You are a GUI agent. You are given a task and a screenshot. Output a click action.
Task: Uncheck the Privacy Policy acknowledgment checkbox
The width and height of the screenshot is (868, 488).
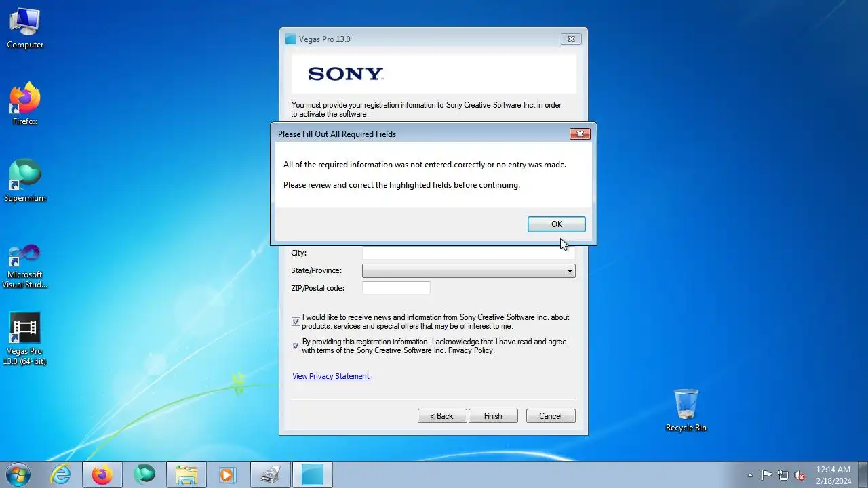click(296, 346)
